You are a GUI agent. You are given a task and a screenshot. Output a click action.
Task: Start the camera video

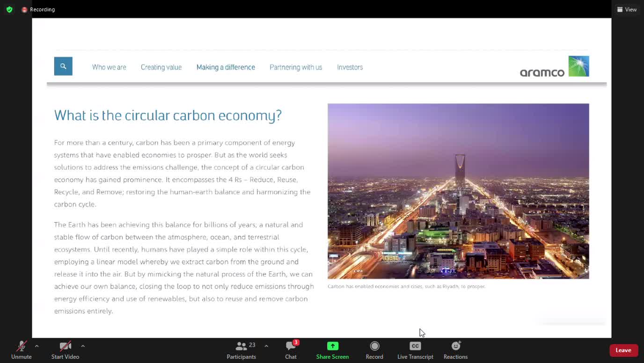[65, 350]
